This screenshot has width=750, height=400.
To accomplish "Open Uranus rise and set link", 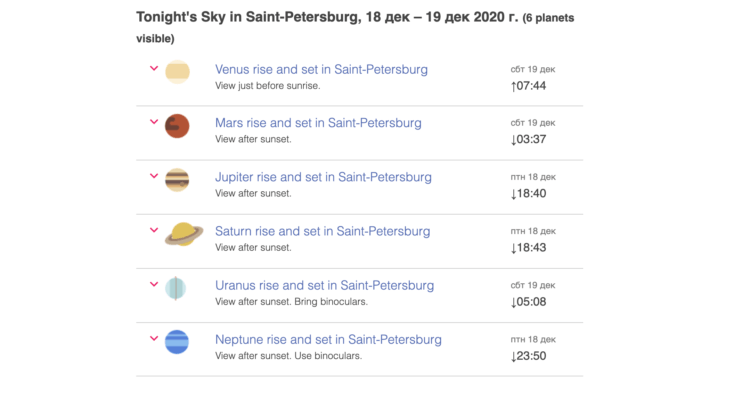I will point(324,285).
